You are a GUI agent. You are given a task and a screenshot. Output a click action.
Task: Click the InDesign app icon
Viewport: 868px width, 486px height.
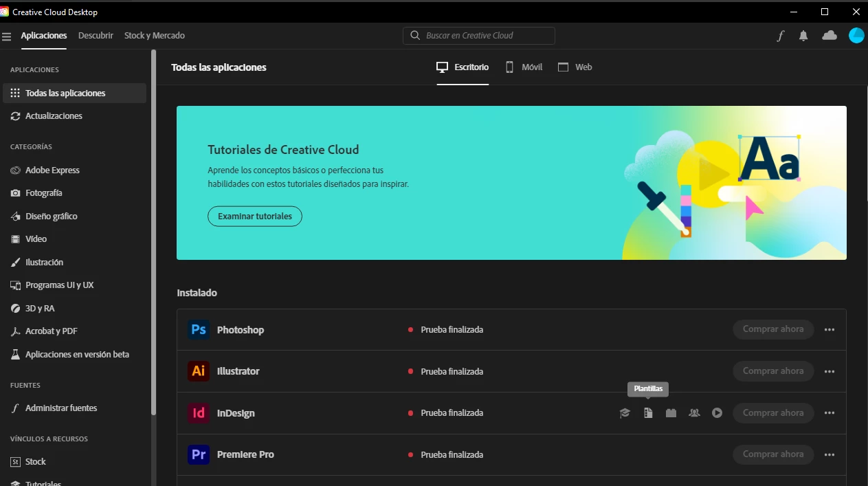[199, 413]
